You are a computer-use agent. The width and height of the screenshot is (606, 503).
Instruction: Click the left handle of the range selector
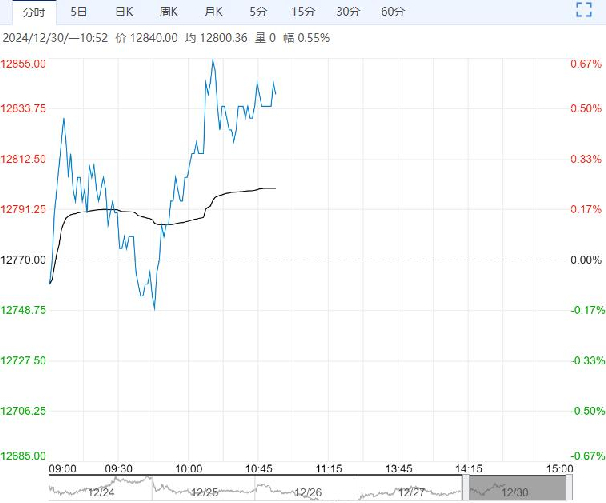coord(465,489)
